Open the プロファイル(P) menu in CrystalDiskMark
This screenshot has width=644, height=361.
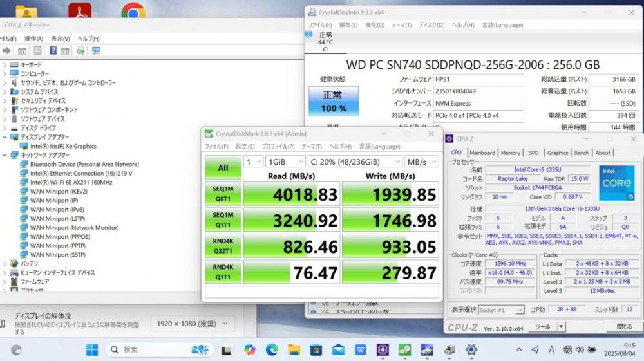tap(278, 147)
